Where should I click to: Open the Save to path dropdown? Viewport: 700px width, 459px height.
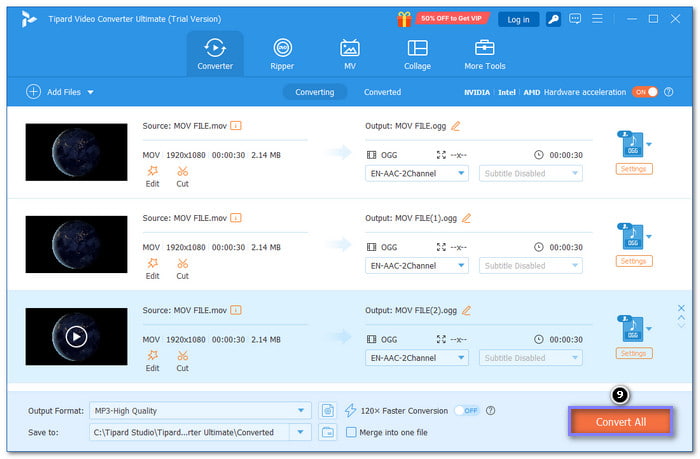click(x=300, y=432)
